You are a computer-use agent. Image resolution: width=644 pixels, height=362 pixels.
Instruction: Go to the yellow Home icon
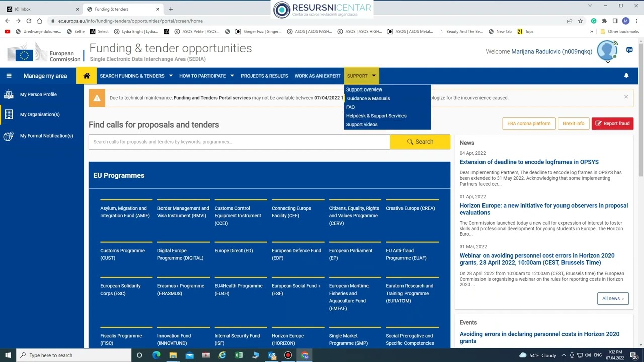click(x=87, y=76)
